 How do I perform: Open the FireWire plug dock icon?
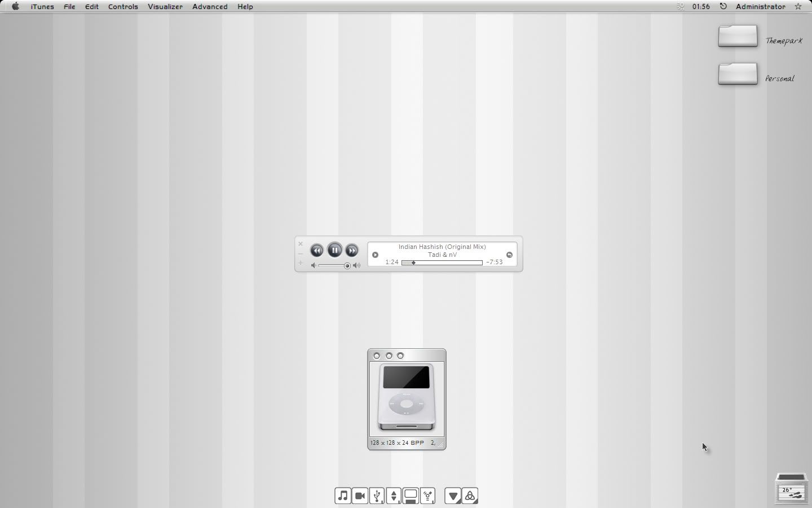(427, 496)
